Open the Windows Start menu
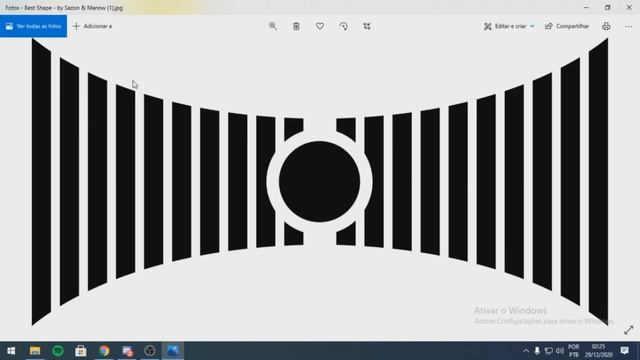The image size is (640, 360). click(x=11, y=351)
